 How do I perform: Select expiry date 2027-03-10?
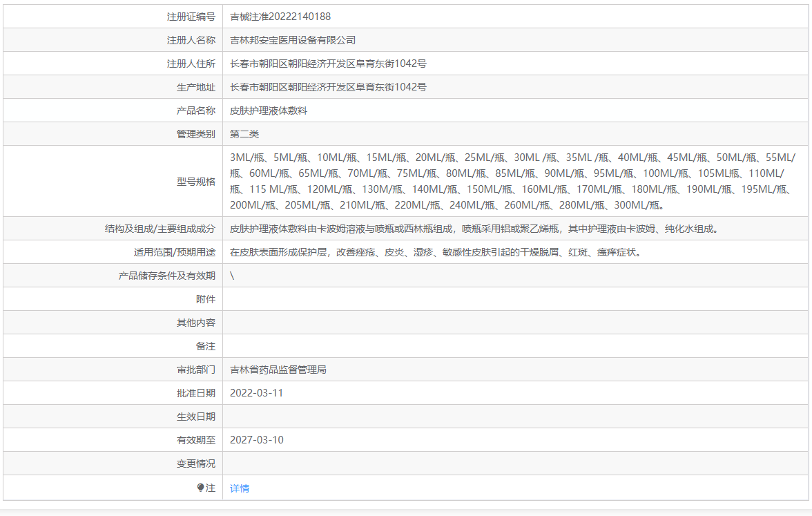point(256,440)
